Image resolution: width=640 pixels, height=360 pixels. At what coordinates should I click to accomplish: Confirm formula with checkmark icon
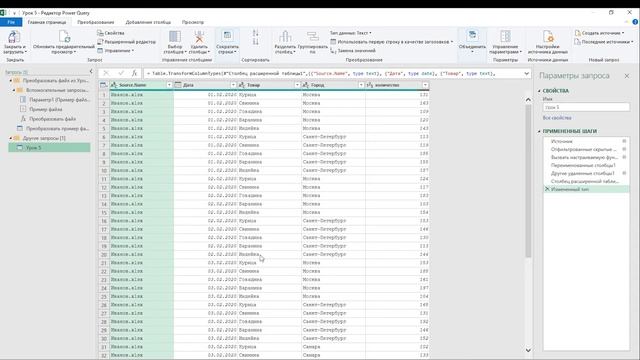click(x=121, y=73)
